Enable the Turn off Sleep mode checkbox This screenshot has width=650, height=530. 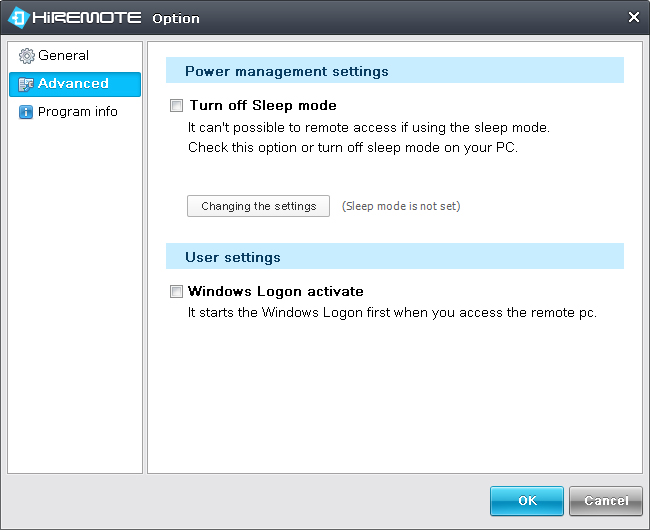[x=176, y=105]
